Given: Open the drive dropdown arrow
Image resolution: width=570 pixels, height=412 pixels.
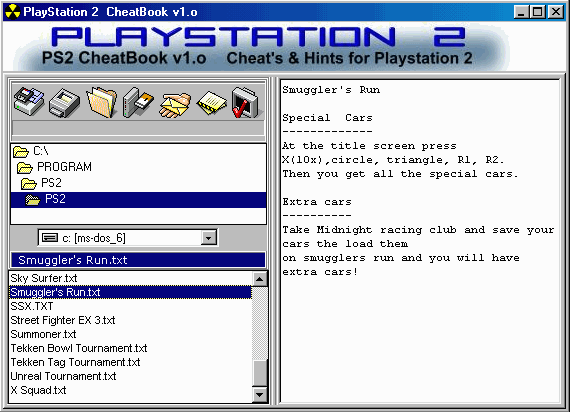Looking at the screenshot, I should [x=209, y=238].
